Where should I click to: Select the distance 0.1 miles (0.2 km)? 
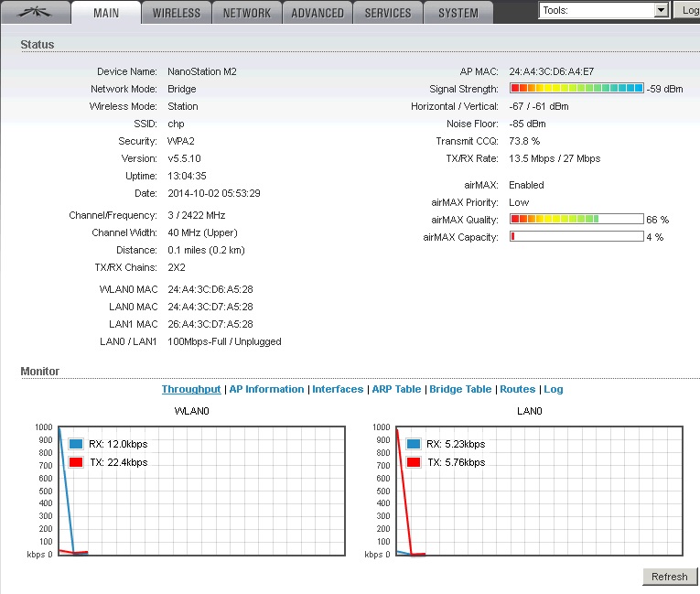point(206,250)
